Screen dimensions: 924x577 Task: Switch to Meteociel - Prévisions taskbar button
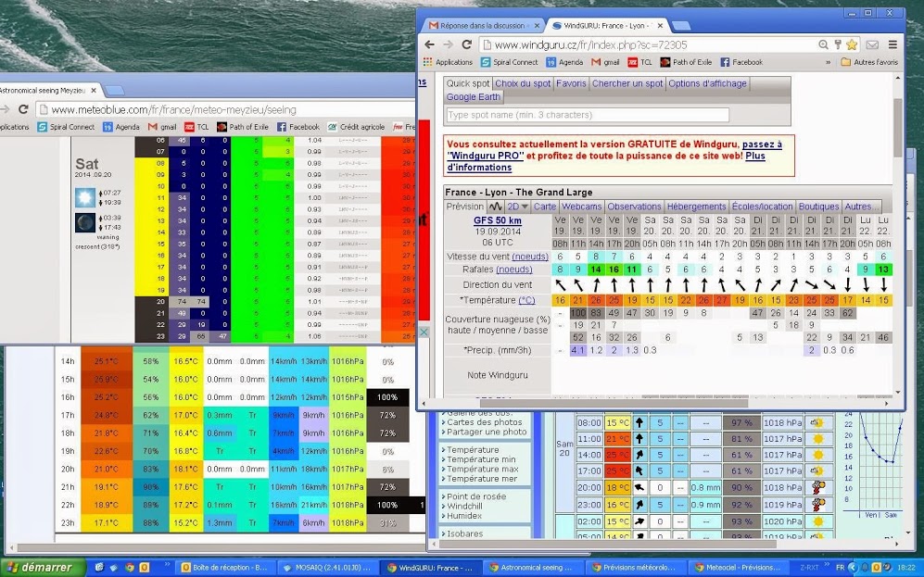tap(738, 568)
